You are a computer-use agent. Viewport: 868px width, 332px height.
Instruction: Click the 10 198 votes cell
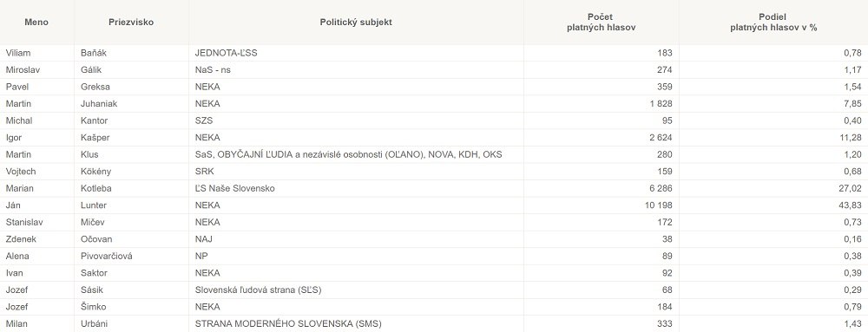602,205
